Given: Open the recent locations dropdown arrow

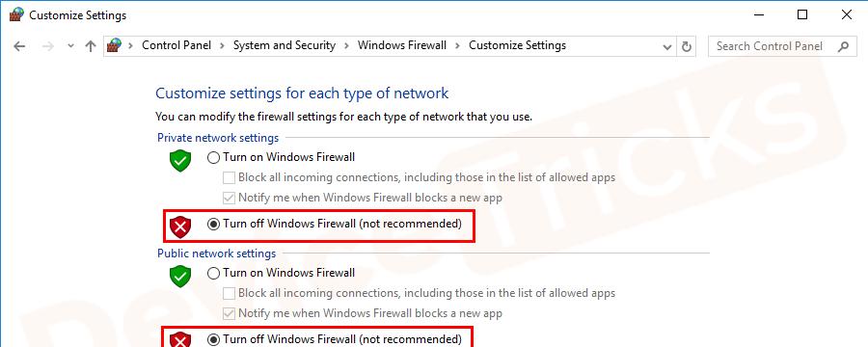Looking at the screenshot, I should click(x=70, y=46).
